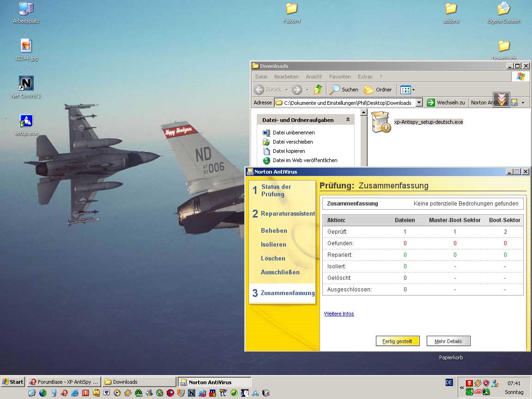532x399 pixels.
Task: Click the Wechseln zu go button
Action: [446, 103]
